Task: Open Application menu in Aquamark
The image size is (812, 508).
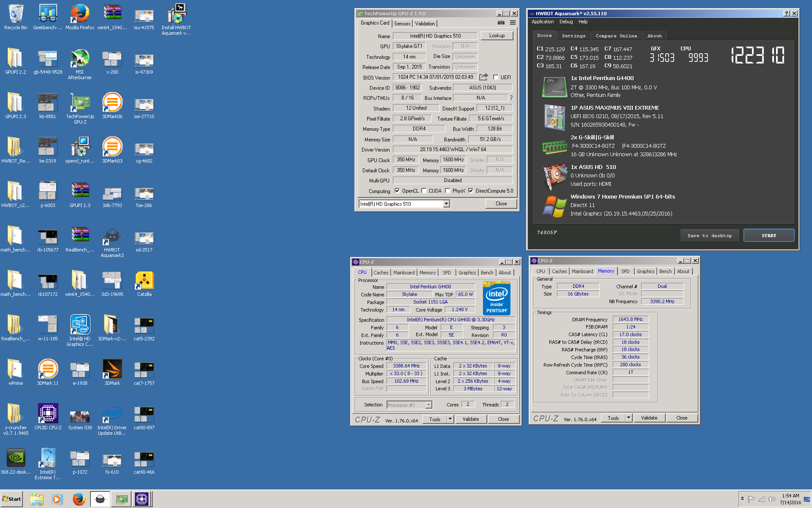Action: (543, 22)
